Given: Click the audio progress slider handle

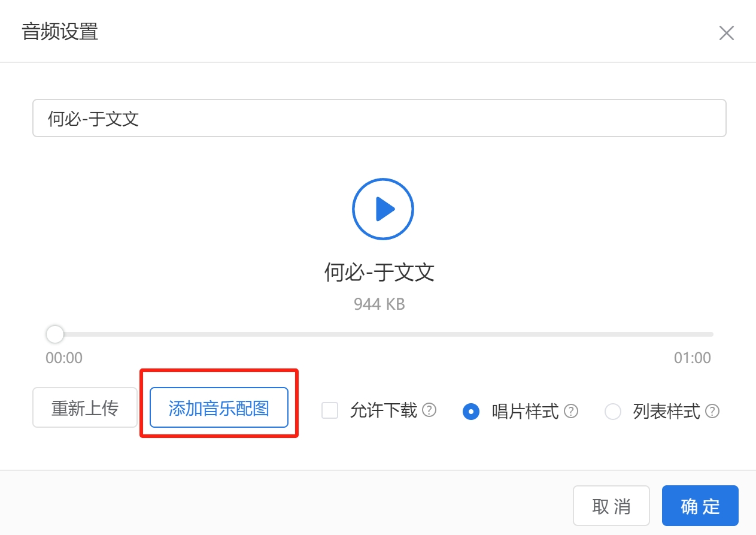Looking at the screenshot, I should point(55,334).
